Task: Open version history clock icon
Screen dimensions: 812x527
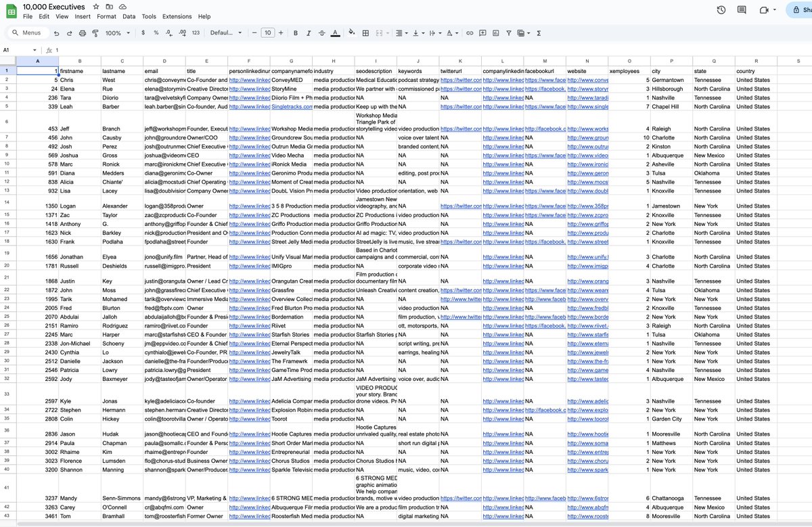Action: tap(721, 10)
